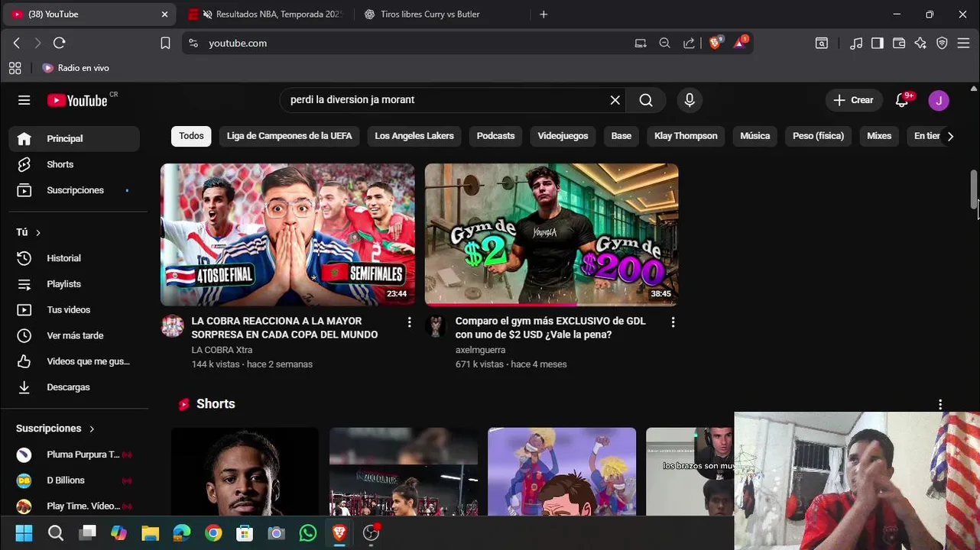Clear the search box with X
The height and width of the screenshot is (550, 980).
click(x=615, y=100)
